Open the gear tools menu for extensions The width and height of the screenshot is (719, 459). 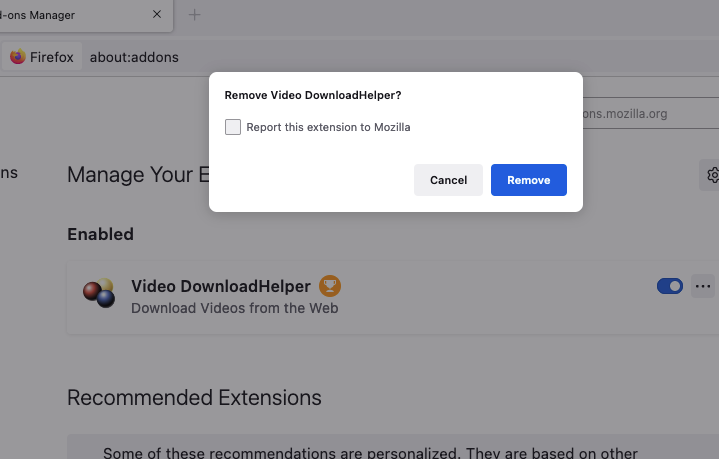pos(711,175)
